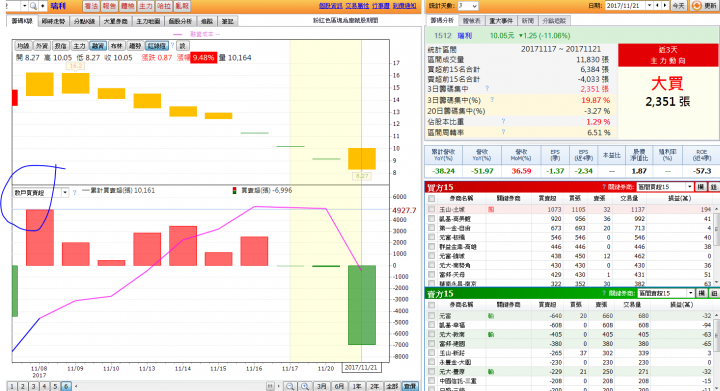The image size is (720, 391).
Task: Click help icon beside 3日籌碼集中(%) label
Action: (x=492, y=99)
